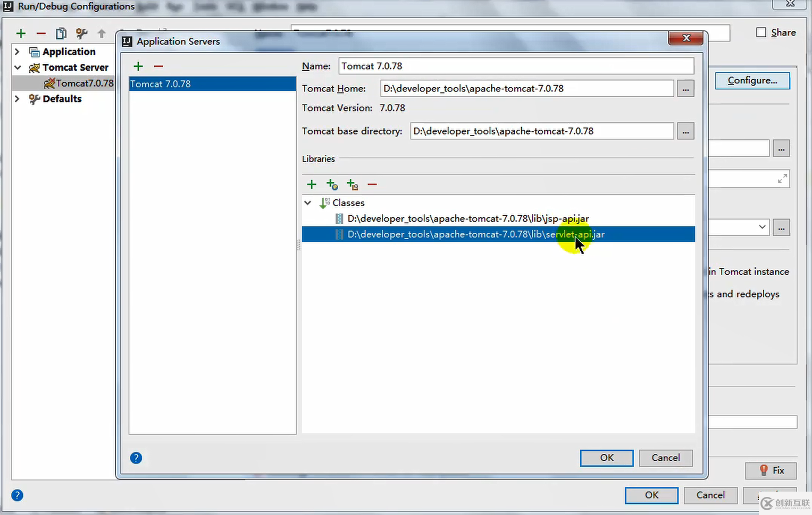Open help in Application Servers dialog
The height and width of the screenshot is (515, 812).
click(136, 458)
